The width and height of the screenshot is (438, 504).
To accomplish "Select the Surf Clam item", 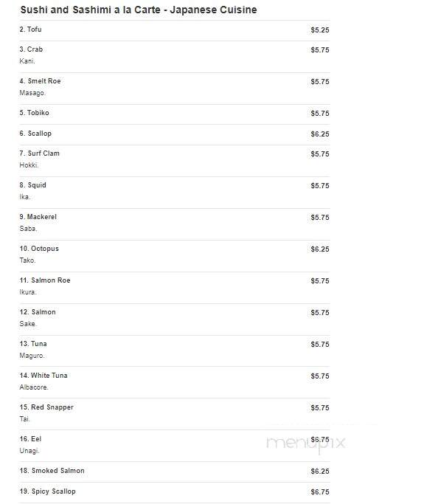I will point(175,161).
